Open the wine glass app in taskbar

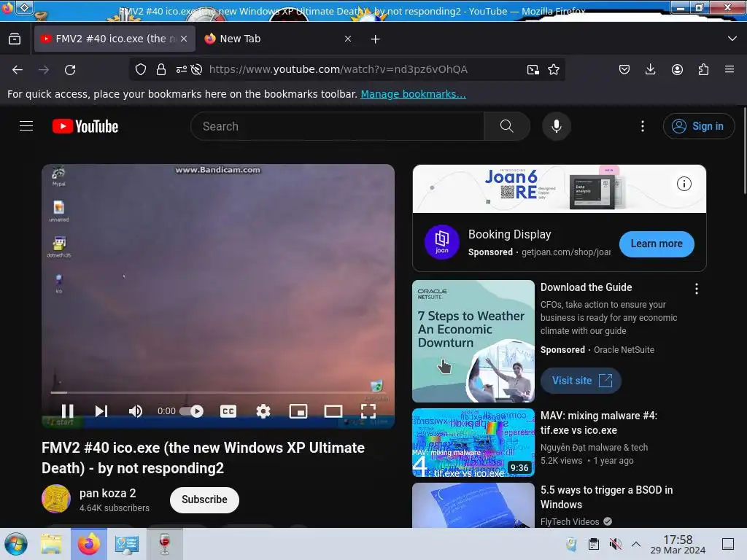pyautogui.click(x=164, y=544)
